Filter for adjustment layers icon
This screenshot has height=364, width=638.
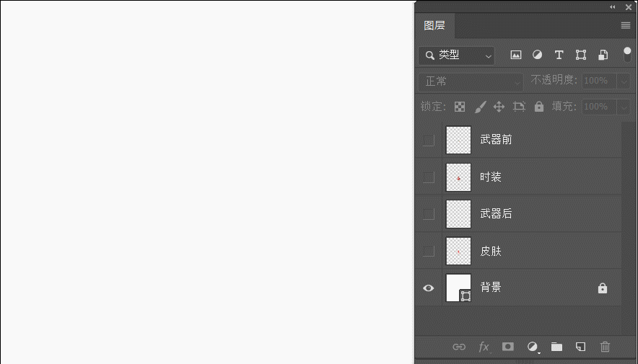(538, 55)
